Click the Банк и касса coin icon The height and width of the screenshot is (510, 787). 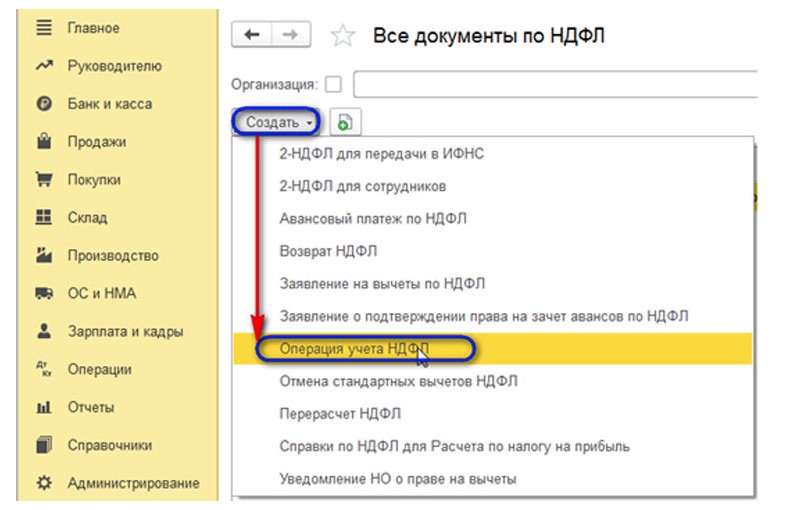43,104
